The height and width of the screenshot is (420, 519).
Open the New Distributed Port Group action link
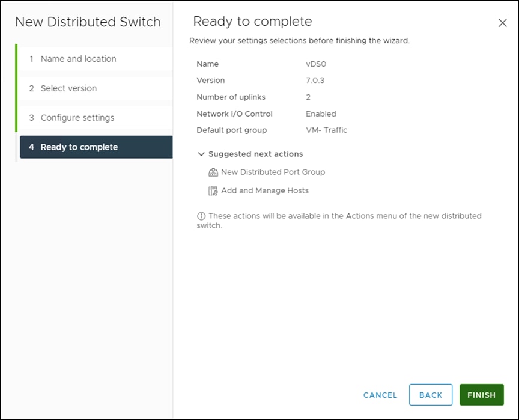coord(273,172)
